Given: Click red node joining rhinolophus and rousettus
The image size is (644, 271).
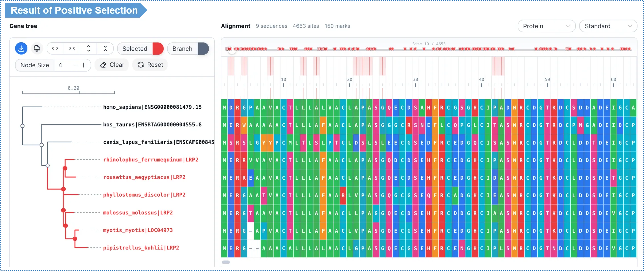Looking at the screenshot, I should (65, 168).
